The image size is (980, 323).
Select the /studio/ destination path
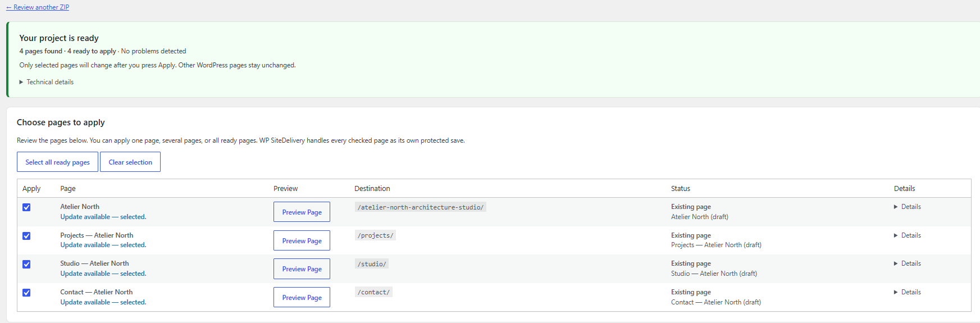coord(372,264)
